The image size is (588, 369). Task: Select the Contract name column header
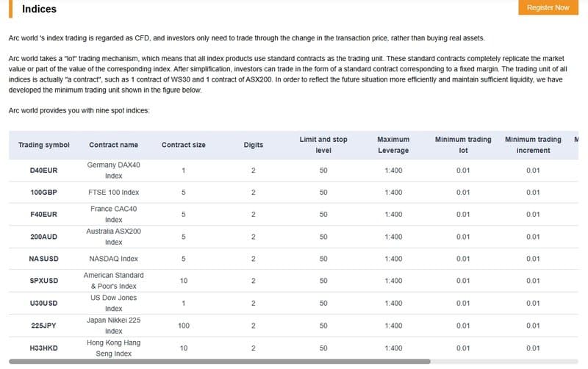click(113, 145)
